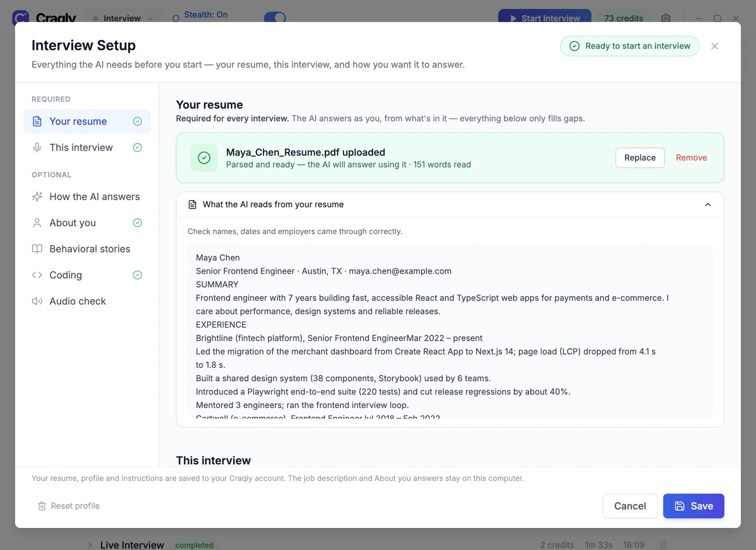This screenshot has height=550, width=756.
Task: Click the Ready to start an interview badge
Action: (x=630, y=46)
